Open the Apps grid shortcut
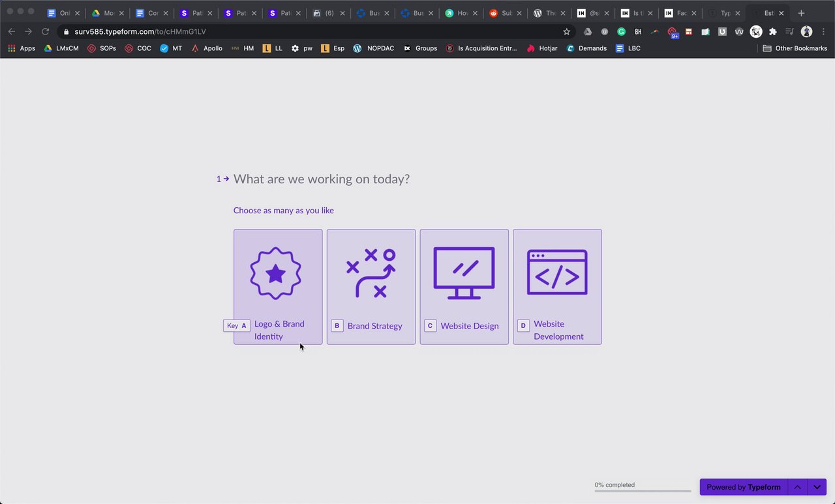This screenshot has height=504, width=835. (22, 48)
